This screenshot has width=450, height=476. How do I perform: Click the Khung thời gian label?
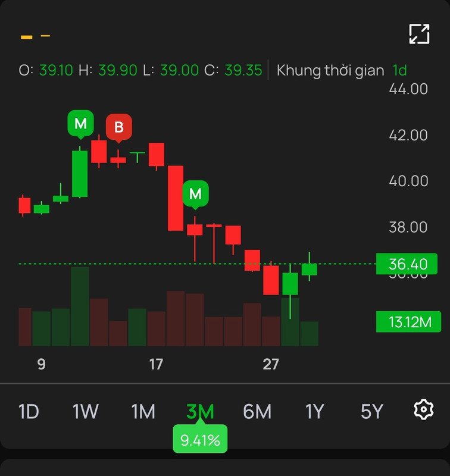(330, 70)
